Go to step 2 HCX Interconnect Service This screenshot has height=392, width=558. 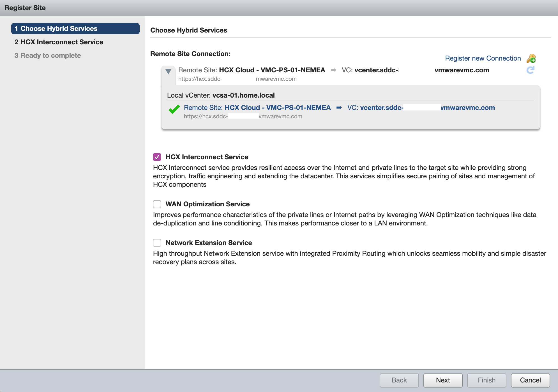[x=59, y=42]
